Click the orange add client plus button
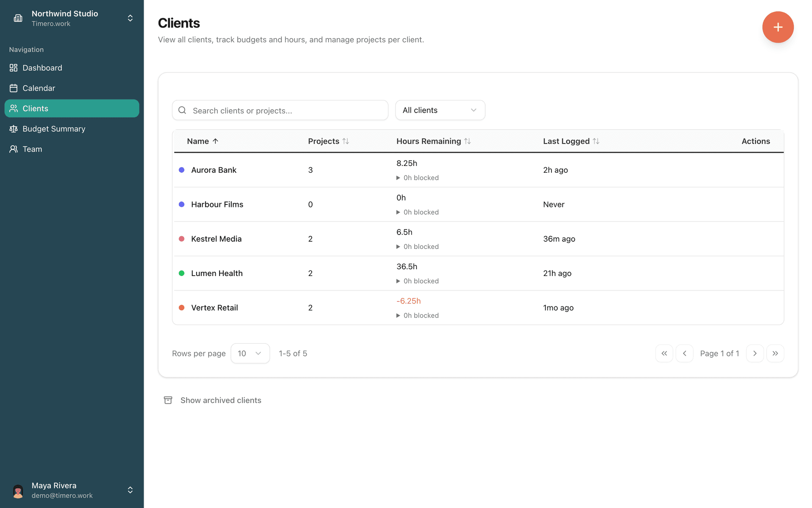The image size is (812, 508). 778,27
